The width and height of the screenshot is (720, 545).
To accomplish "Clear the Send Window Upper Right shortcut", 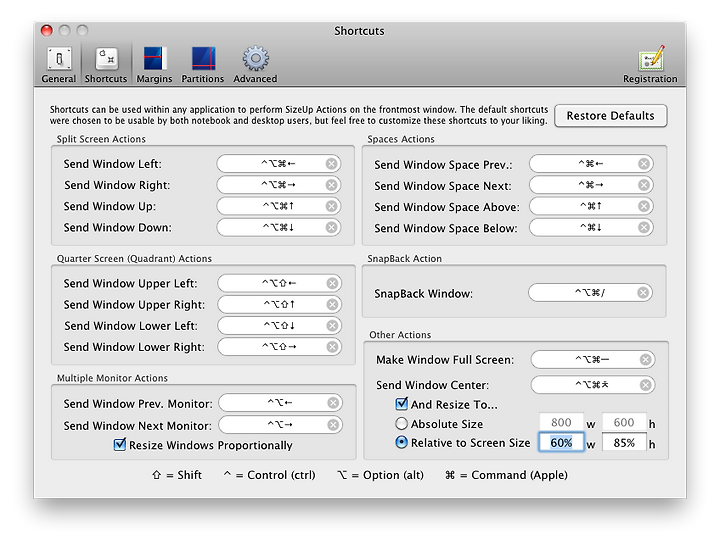I will (332, 304).
